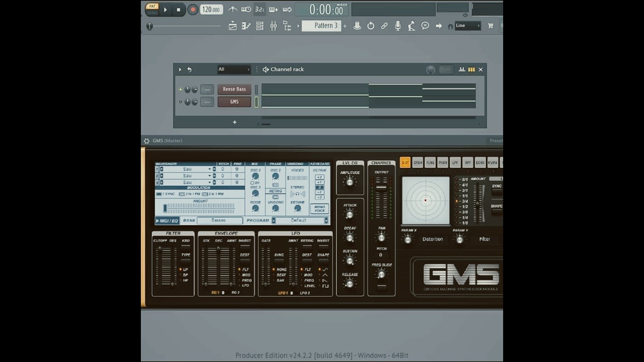Screen dimensions: 644x362
Task: Open GMS plugin window gear menu
Action: click(146, 141)
